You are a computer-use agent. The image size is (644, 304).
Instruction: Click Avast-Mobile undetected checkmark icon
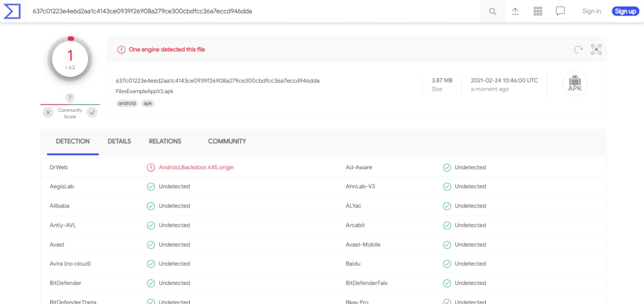point(447,245)
